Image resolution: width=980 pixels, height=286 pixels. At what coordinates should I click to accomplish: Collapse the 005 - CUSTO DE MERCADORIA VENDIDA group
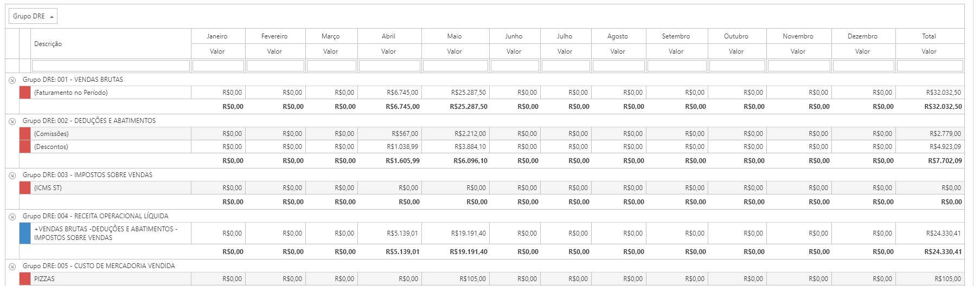(x=12, y=266)
